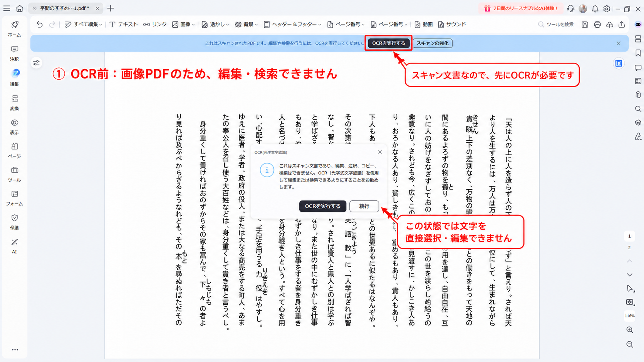The width and height of the screenshot is (644, 362).
Task: Click the Save icon in toolbar
Action: point(585,24)
